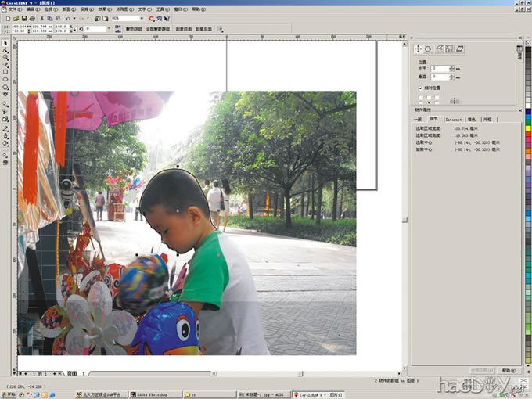Select the Zoom magnifier tool
Screen dimensions: 532x399
[x=5, y=57]
